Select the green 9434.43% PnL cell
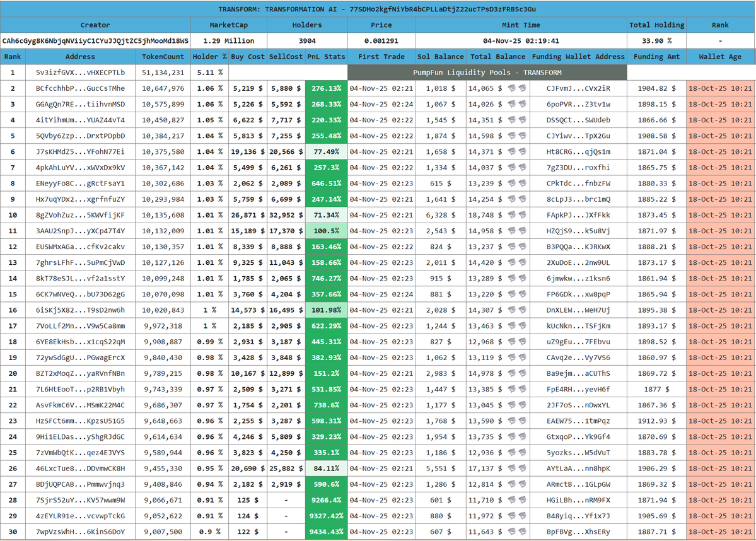The width and height of the screenshot is (756, 541). [326, 532]
